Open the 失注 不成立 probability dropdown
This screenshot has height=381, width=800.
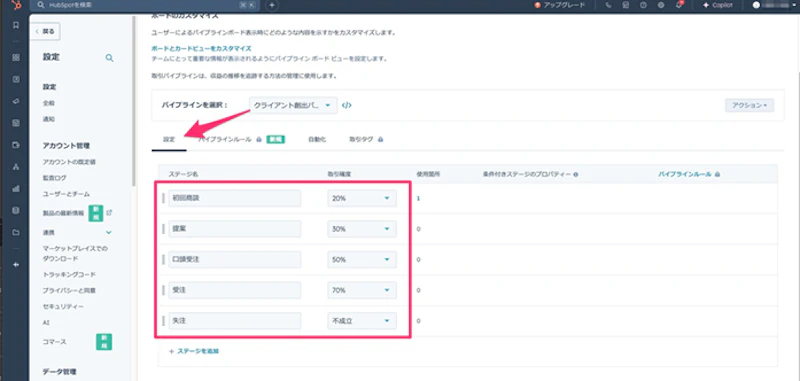pyautogui.click(x=362, y=321)
